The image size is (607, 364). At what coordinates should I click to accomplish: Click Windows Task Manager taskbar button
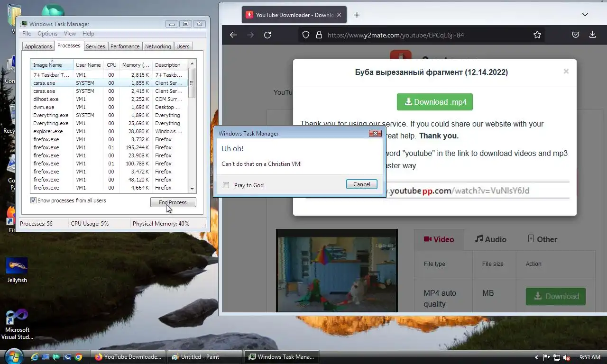click(x=282, y=357)
